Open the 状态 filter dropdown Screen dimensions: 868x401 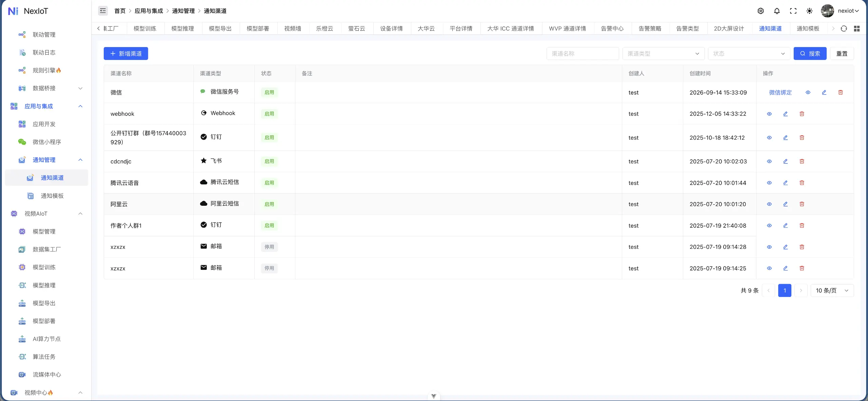749,54
